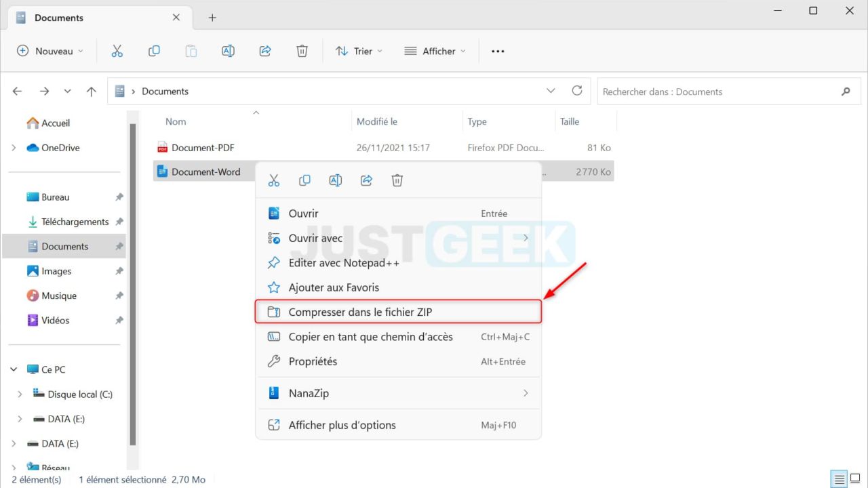Select Afficher plus d'options

coord(398,425)
